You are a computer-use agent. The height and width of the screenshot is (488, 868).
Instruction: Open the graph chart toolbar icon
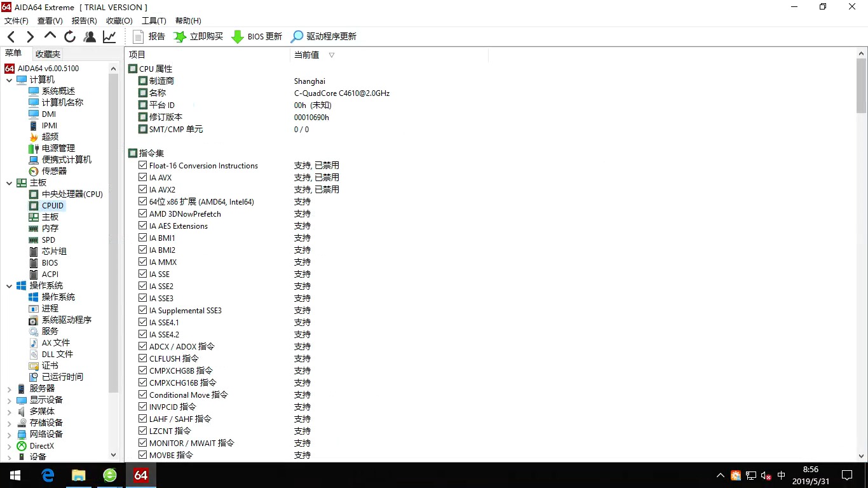pos(110,37)
